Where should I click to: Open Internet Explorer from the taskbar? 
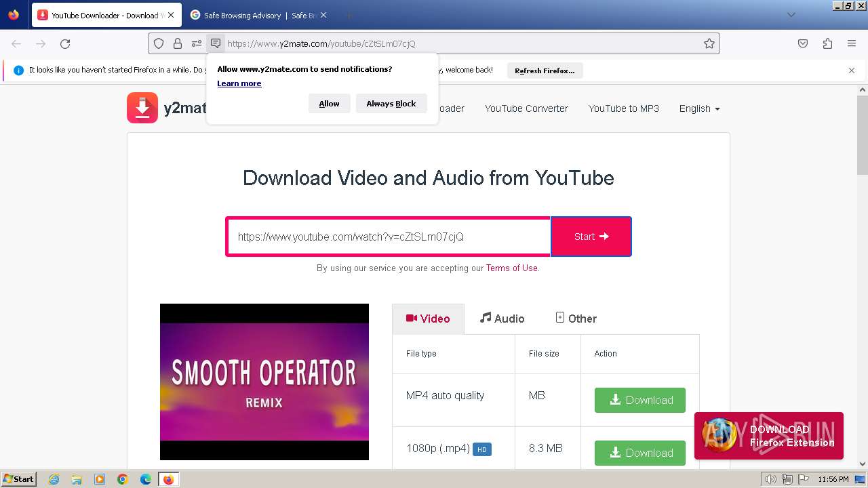tap(54, 479)
